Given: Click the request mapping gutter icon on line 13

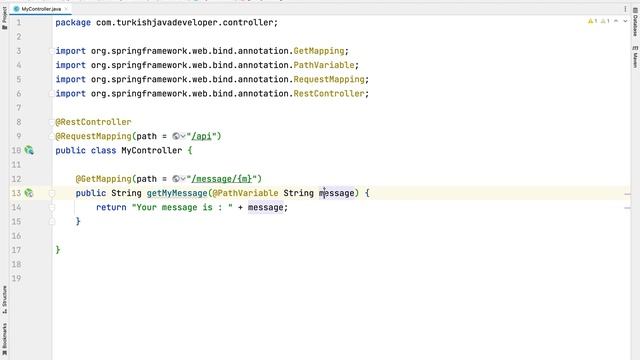Looking at the screenshot, I should 29,193.
